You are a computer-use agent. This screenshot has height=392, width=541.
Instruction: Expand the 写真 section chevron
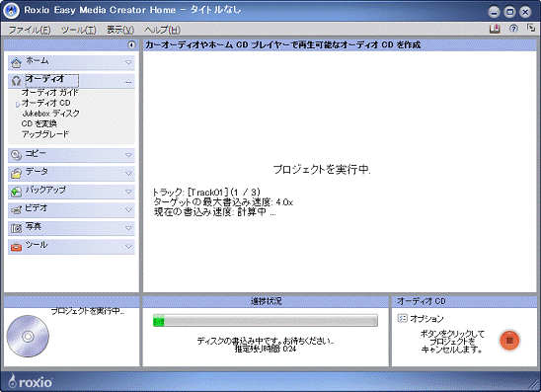tap(128, 228)
